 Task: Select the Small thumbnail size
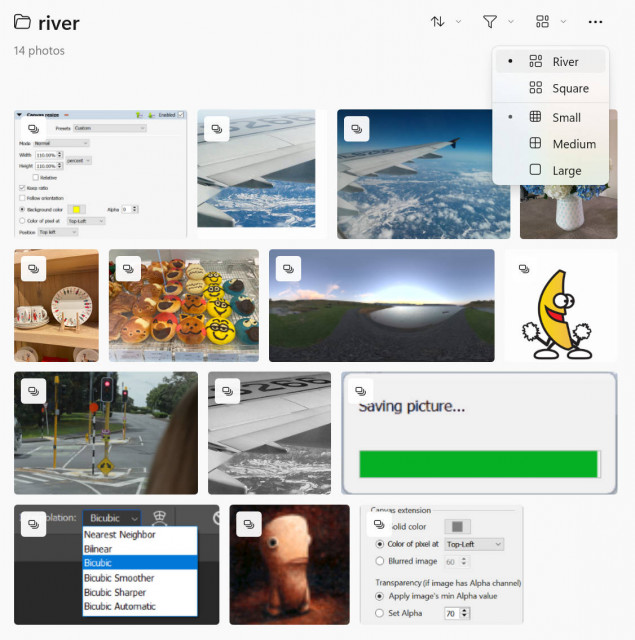click(x=551, y=118)
